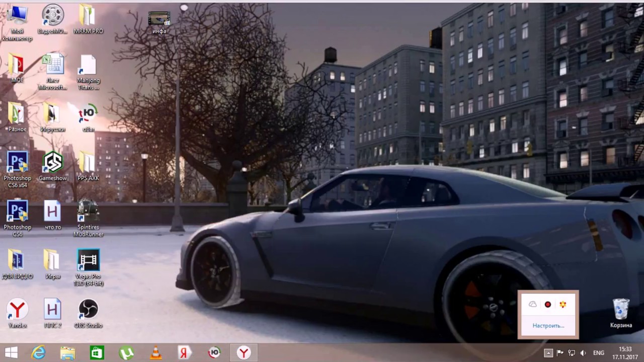Click the Gameshow desktop icon
This screenshot has height=362, width=644.
pyautogui.click(x=53, y=166)
